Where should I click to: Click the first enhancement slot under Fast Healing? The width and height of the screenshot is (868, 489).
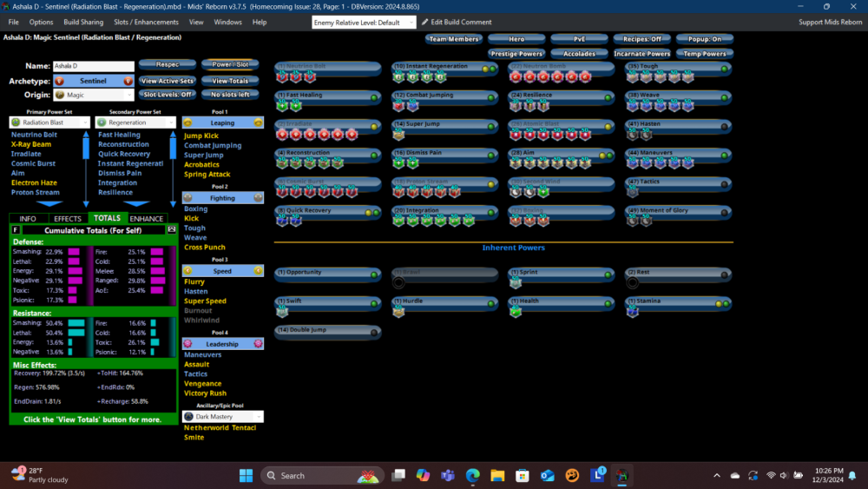click(x=282, y=106)
